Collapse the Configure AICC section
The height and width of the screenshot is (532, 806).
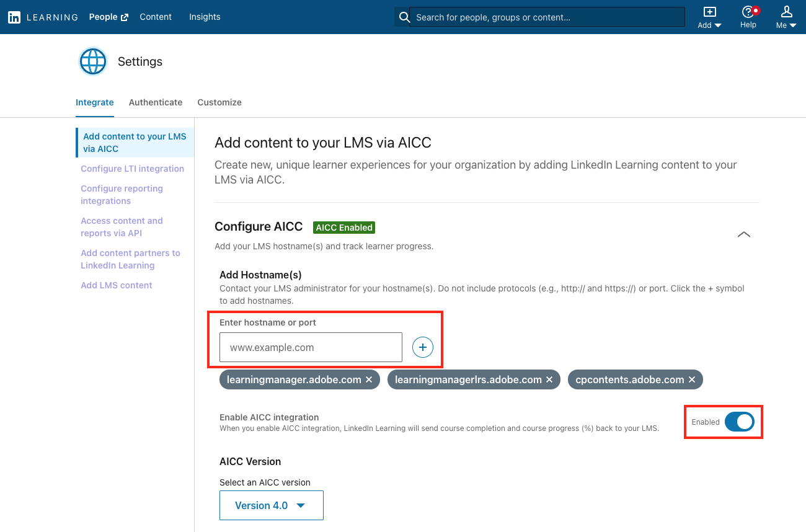tap(744, 234)
